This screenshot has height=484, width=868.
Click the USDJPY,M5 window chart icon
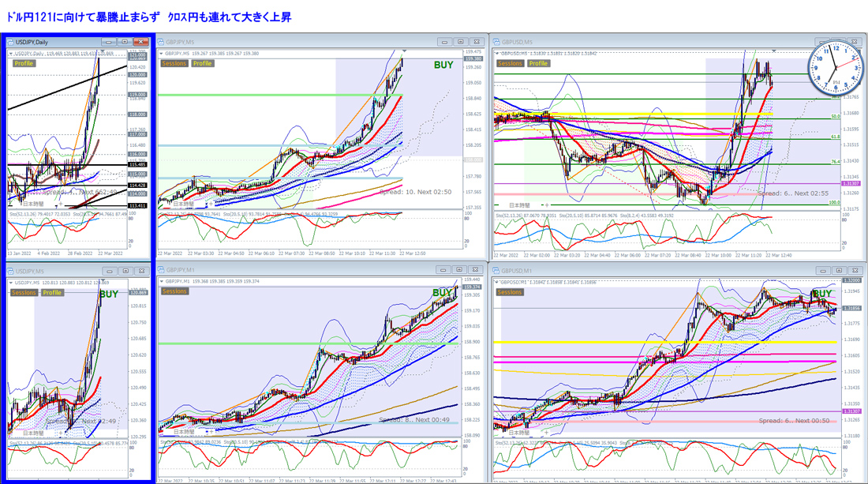[x=10, y=272]
